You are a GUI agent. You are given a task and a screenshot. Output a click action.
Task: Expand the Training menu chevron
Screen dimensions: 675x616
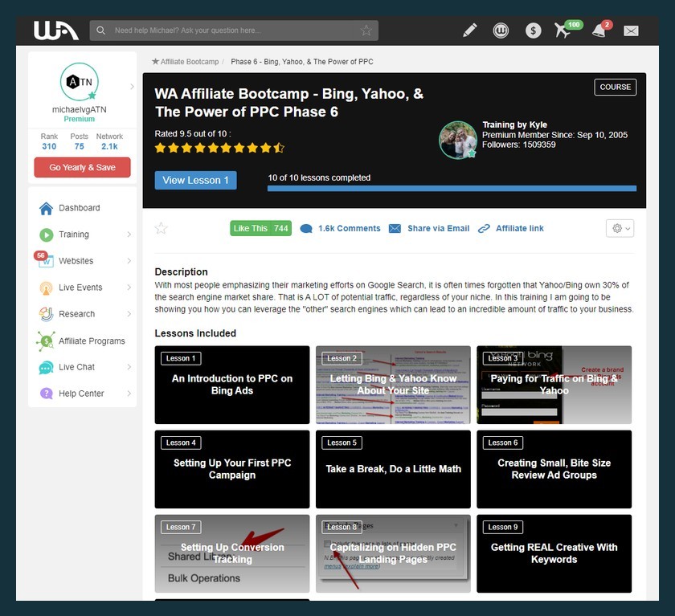[129, 235]
